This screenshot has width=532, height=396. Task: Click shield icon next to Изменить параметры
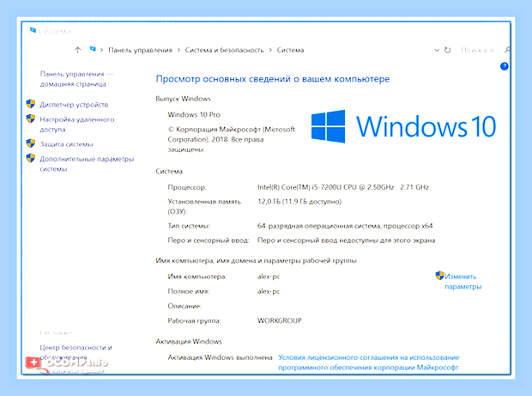(439, 276)
